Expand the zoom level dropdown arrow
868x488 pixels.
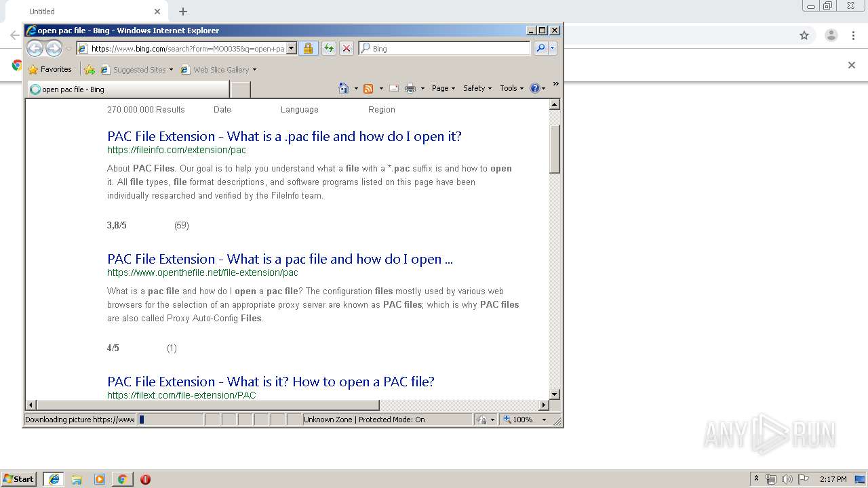pyautogui.click(x=544, y=420)
